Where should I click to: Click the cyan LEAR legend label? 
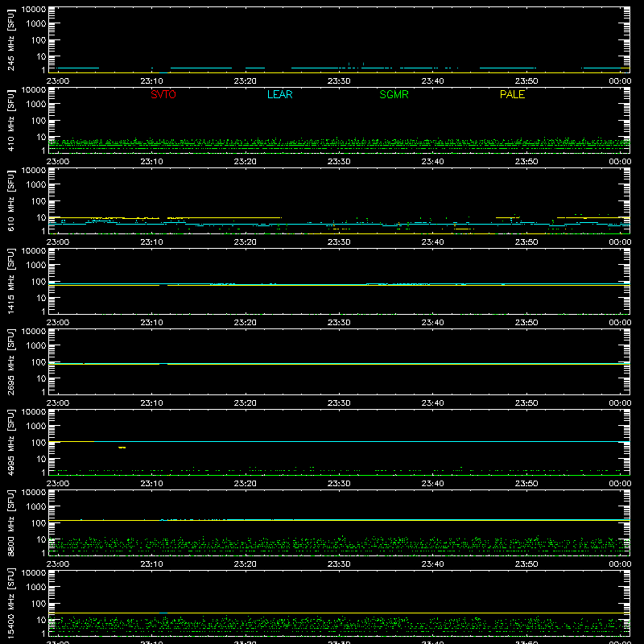[x=279, y=94]
